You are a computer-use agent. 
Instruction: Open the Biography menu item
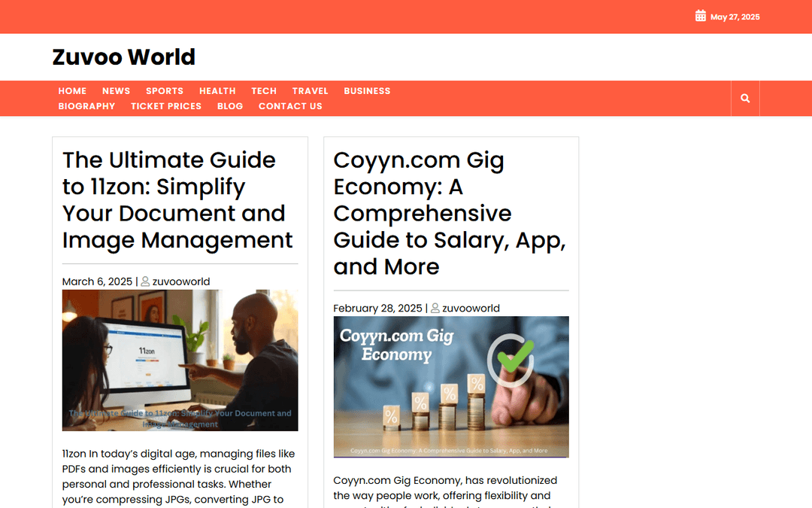[86, 106]
